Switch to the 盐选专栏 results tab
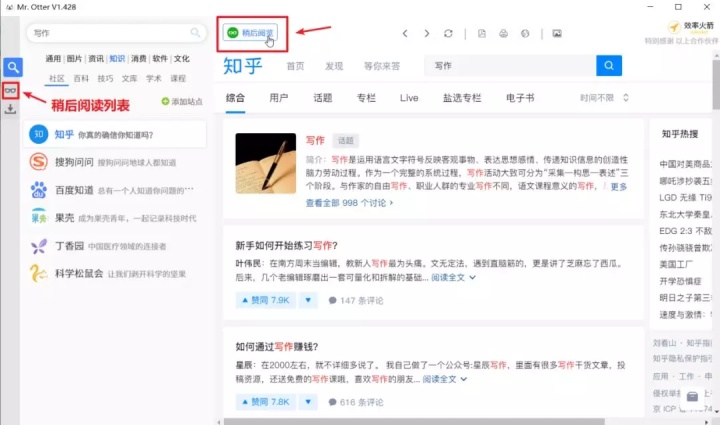 pyautogui.click(x=462, y=98)
